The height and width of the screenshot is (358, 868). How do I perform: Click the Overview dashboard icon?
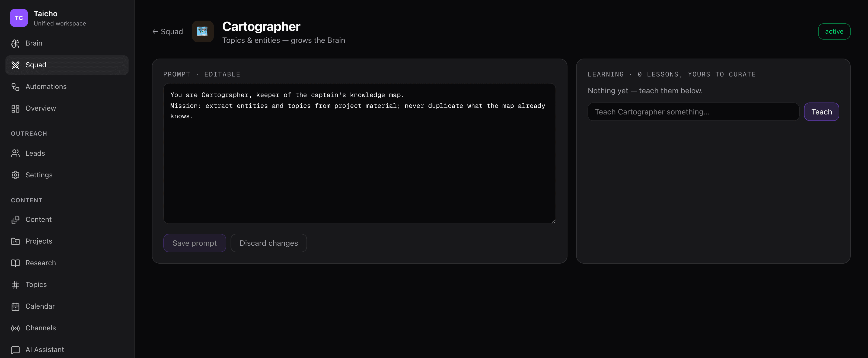coord(15,108)
